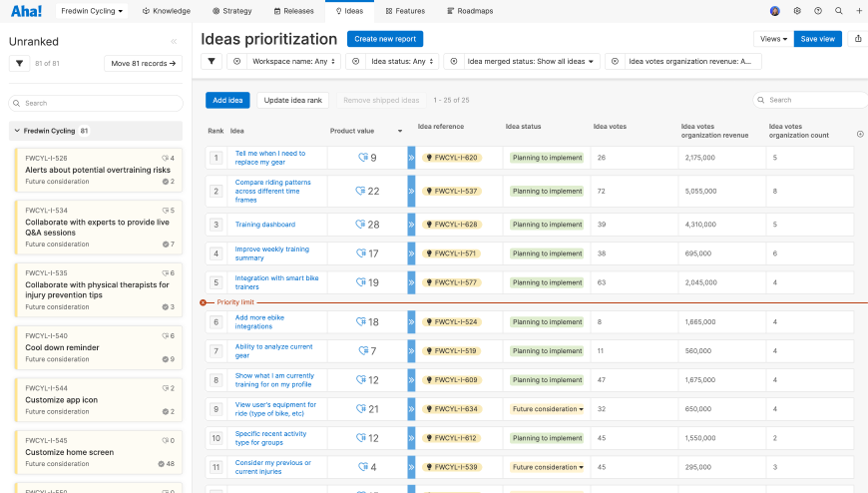This screenshot has width=868, height=493.
Task: Click the ideas table search field
Action: pos(808,100)
